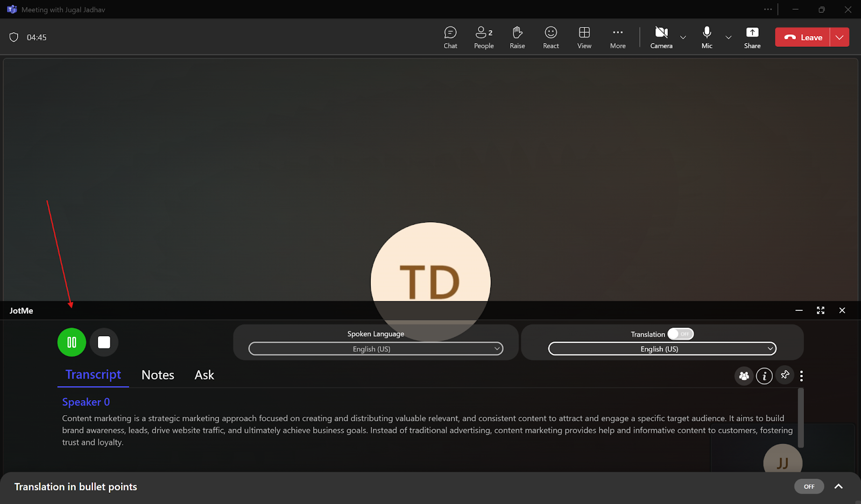Change the meeting View layout
Screen dimensions: 861x504
click(584, 38)
